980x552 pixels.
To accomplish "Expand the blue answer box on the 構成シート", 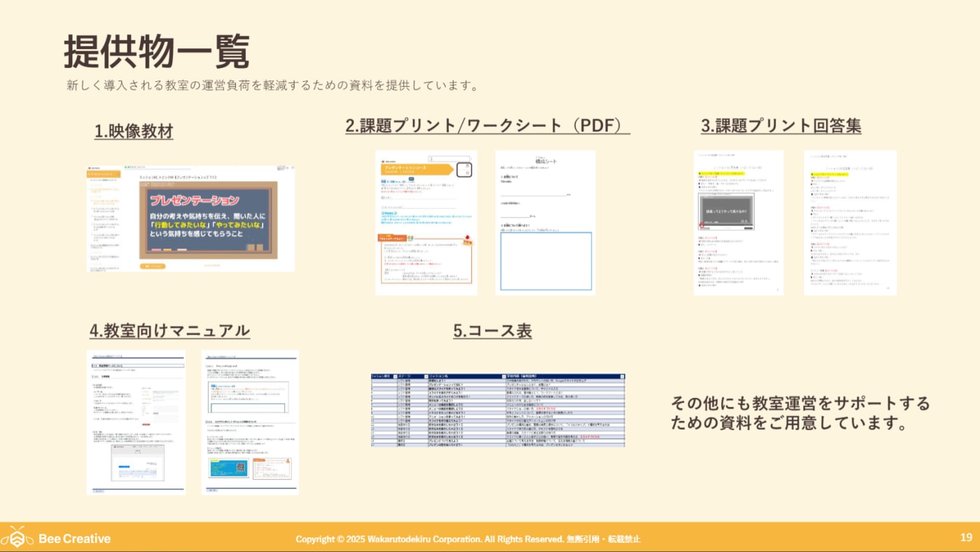I will 547,261.
